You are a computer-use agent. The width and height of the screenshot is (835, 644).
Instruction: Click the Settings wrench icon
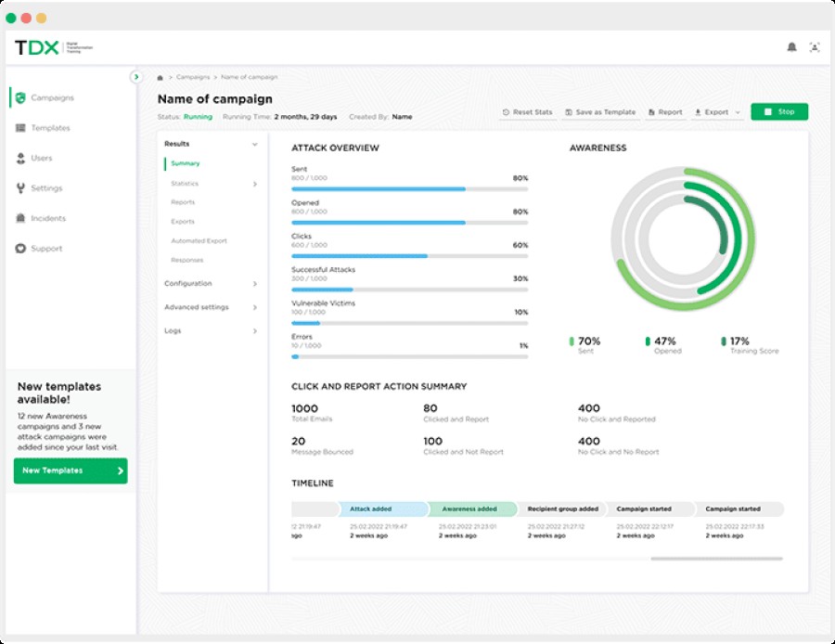point(20,188)
